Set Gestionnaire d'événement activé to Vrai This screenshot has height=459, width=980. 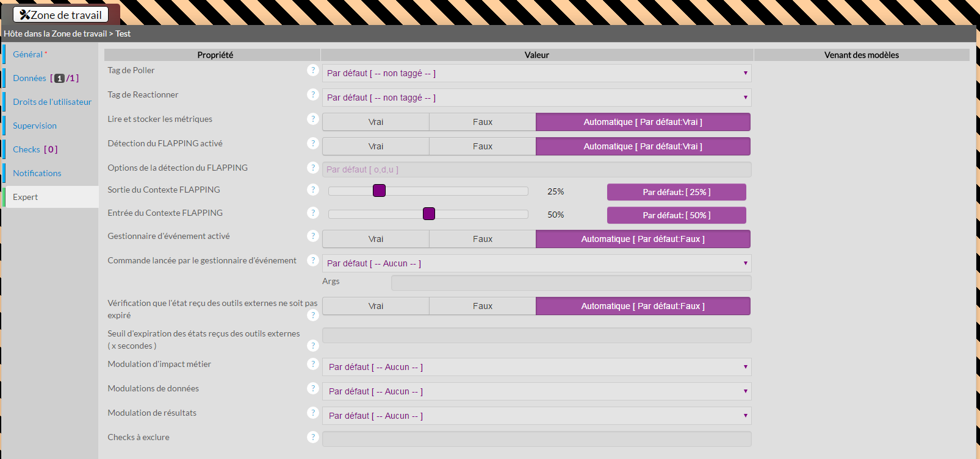[x=376, y=239]
